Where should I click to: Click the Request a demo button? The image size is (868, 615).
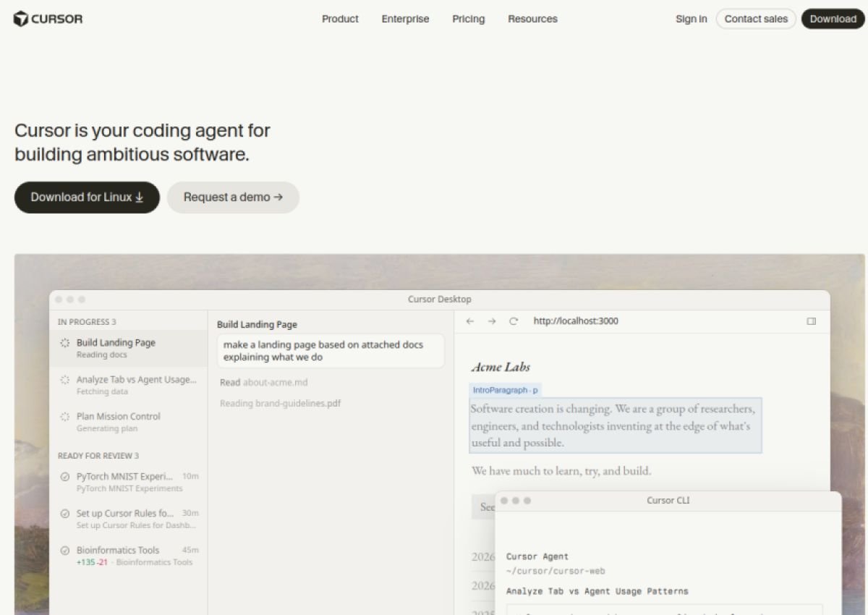[233, 198]
